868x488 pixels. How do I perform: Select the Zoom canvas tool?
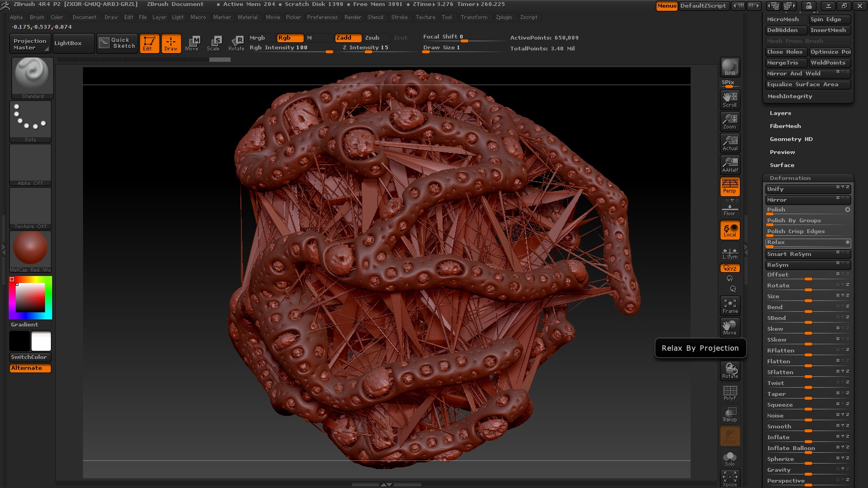730,121
